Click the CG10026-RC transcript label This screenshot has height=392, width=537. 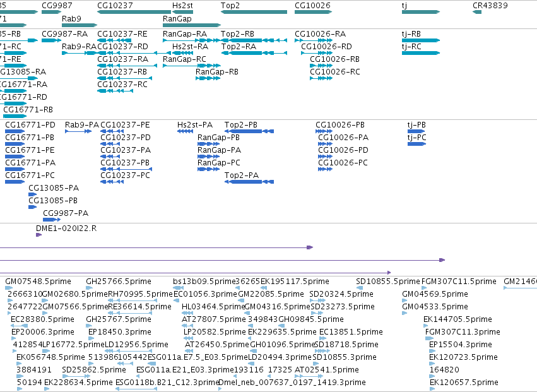(x=335, y=72)
